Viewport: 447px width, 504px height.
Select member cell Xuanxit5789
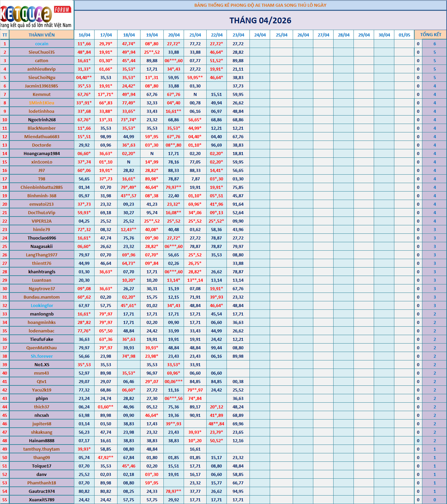(42, 500)
